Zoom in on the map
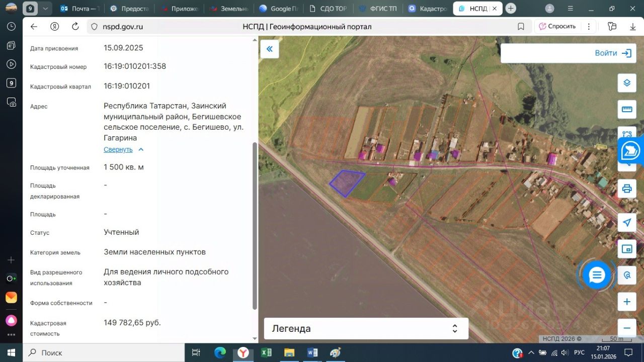 [x=627, y=302]
